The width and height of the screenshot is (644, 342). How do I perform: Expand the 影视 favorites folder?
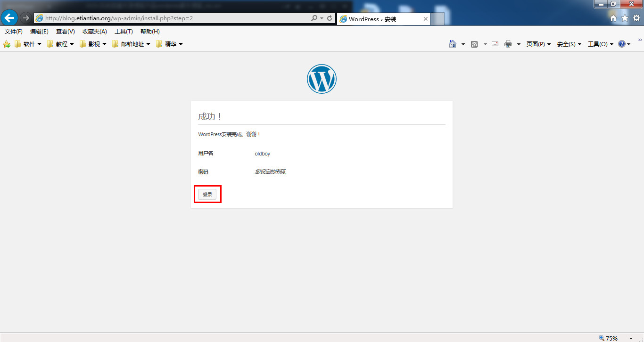coord(93,44)
